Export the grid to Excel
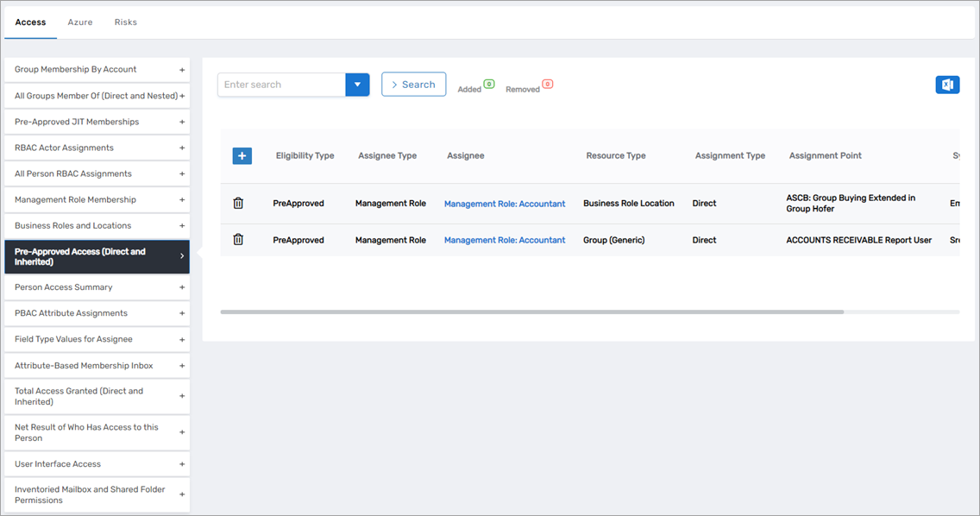The height and width of the screenshot is (516, 980). [x=947, y=85]
